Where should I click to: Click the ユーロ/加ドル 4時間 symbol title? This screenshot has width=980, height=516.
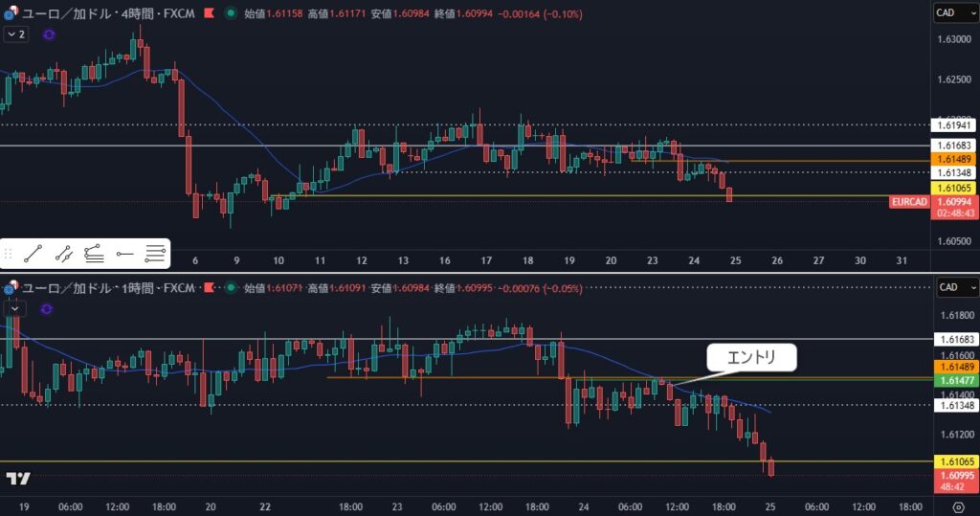click(105, 13)
